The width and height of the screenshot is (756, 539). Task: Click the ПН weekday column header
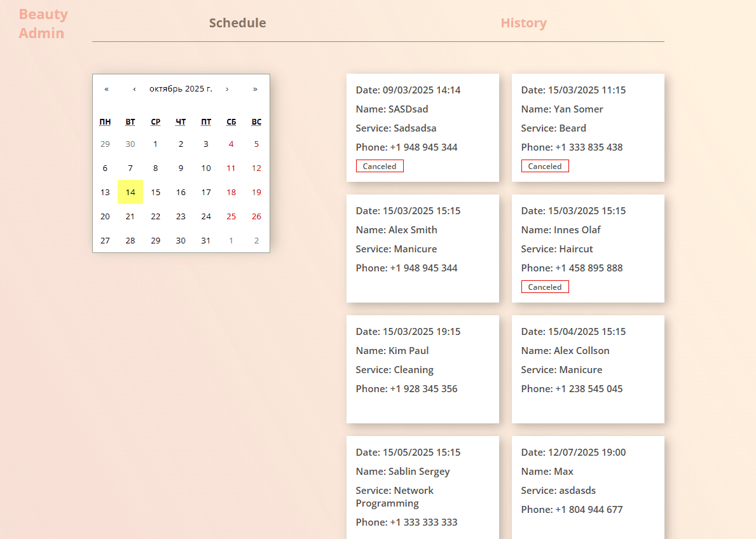point(105,121)
